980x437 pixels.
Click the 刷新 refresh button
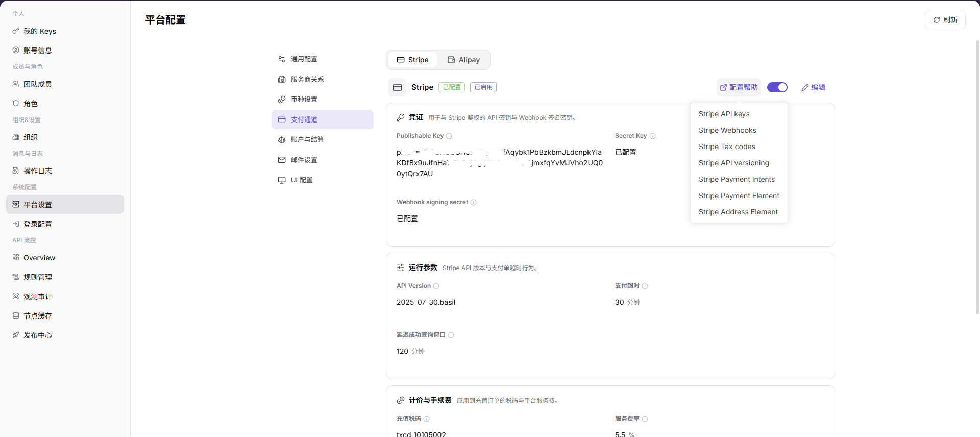coord(945,20)
